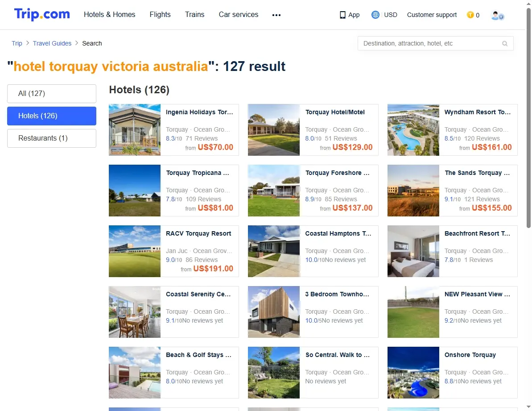The image size is (532, 411).
Task: Open Torquay Hotel/Motel photo
Action: (274, 130)
